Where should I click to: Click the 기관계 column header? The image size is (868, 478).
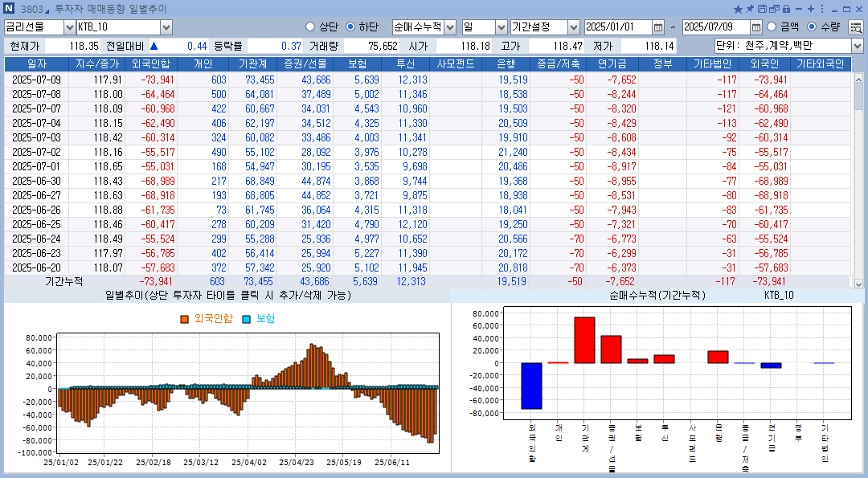point(252,64)
